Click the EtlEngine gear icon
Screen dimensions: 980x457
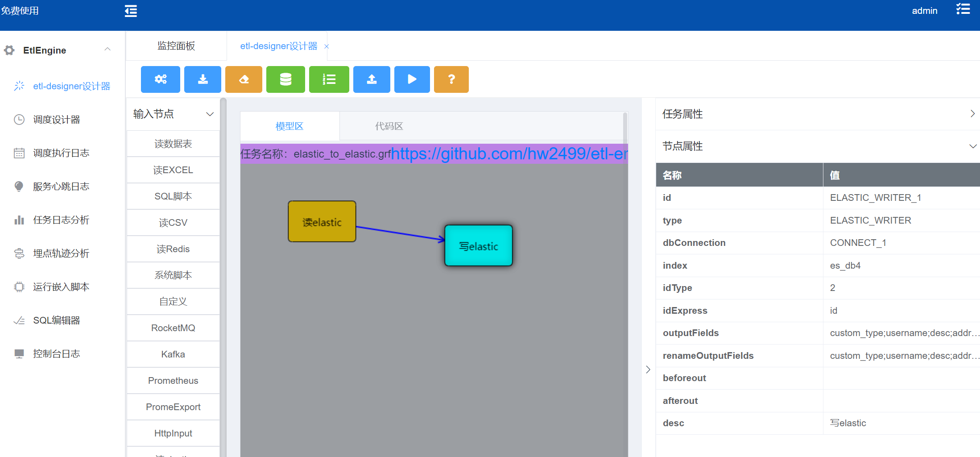(9, 50)
